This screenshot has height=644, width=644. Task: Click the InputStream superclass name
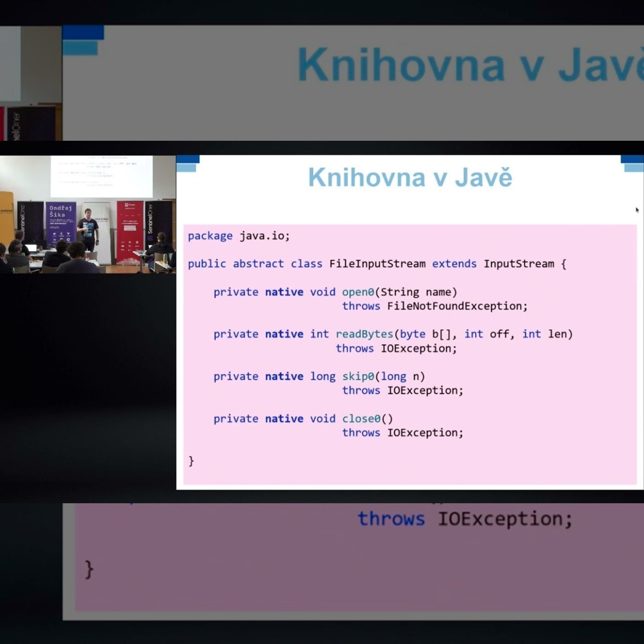pyautogui.click(x=519, y=264)
